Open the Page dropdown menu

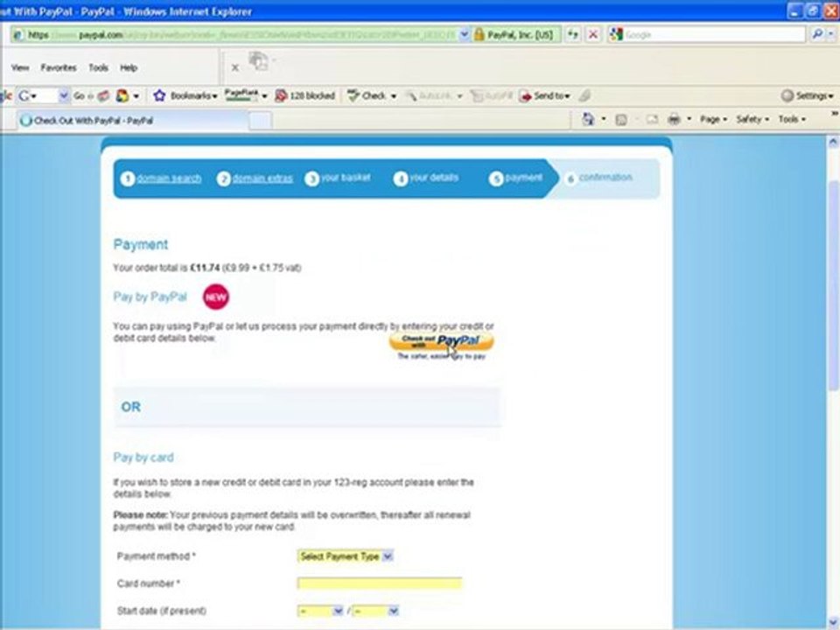(714, 120)
